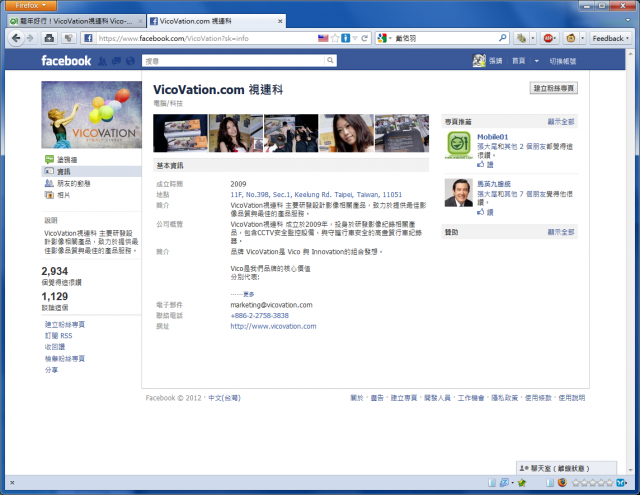Open the Taipei address link

[x=316, y=195]
